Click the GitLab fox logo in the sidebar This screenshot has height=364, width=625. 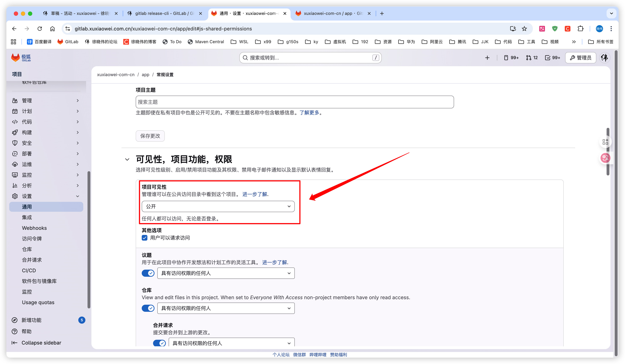(15, 58)
